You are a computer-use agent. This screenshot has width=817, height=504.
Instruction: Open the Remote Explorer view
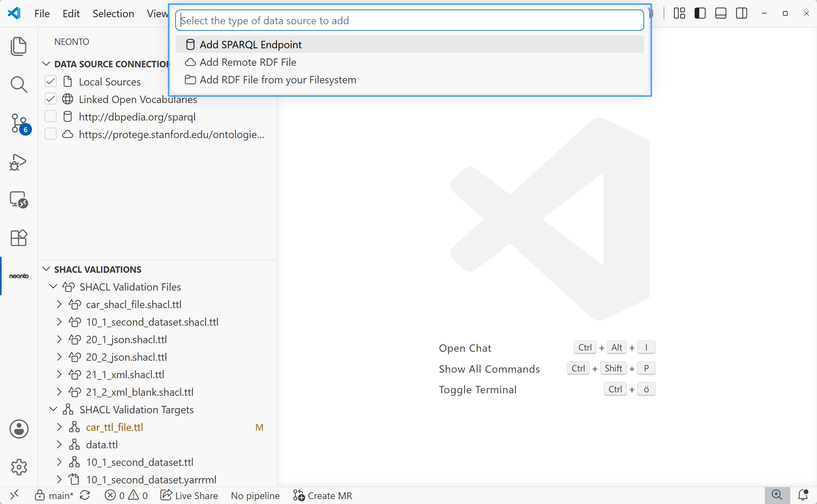pos(19,200)
